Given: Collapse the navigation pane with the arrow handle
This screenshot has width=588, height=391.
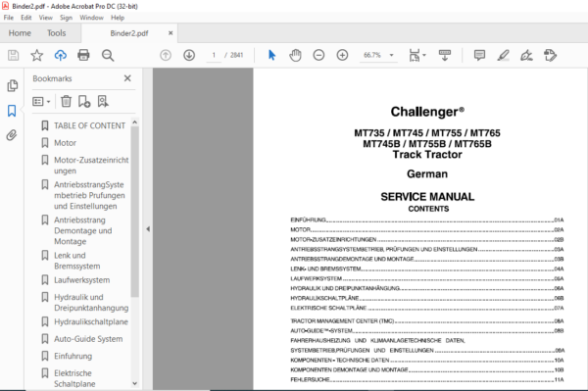Looking at the screenshot, I should [148, 228].
